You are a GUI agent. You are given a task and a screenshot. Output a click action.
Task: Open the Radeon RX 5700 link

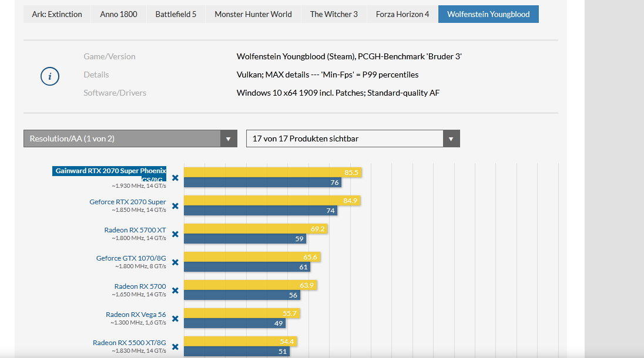(140, 286)
